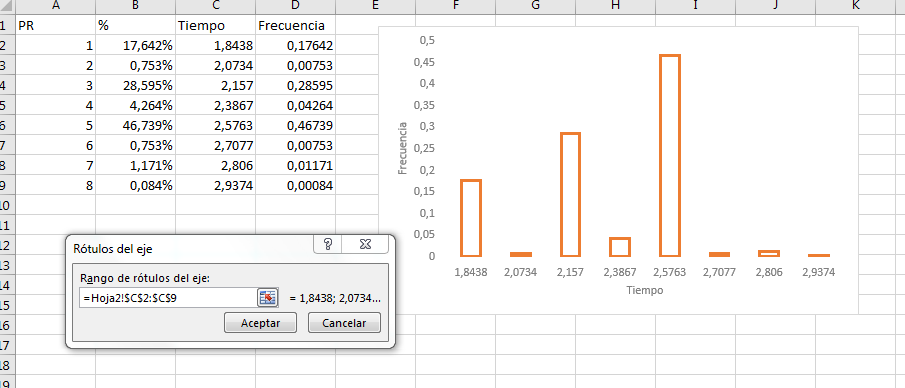Select row 6 header
This screenshot has width=905, height=388.
point(8,126)
